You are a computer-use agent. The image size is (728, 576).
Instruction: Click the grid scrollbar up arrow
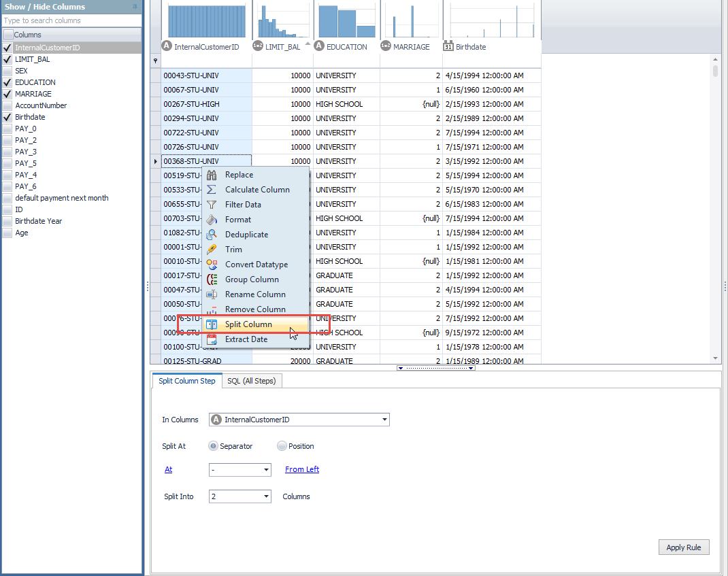(716, 59)
